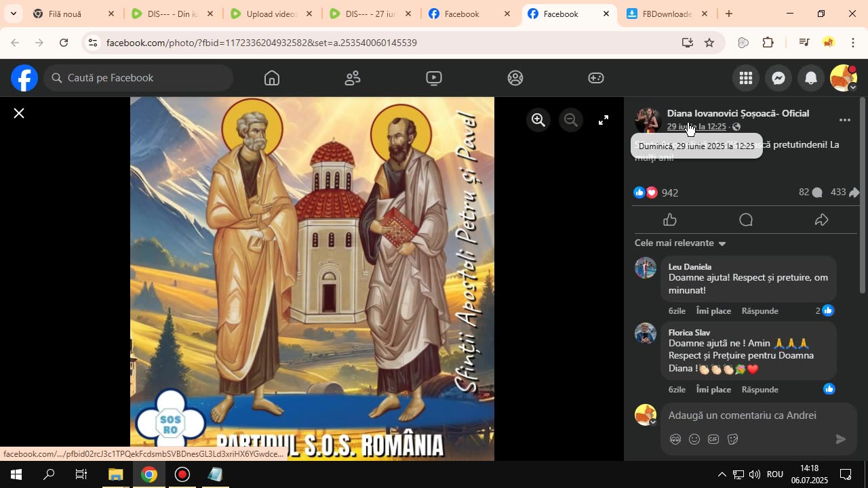Open account profile avatar menu

[844, 78]
